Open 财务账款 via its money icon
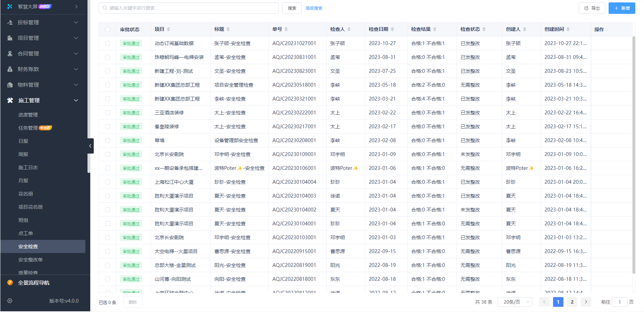Image resolution: width=644 pixels, height=312 pixels. pyautogui.click(x=9, y=69)
